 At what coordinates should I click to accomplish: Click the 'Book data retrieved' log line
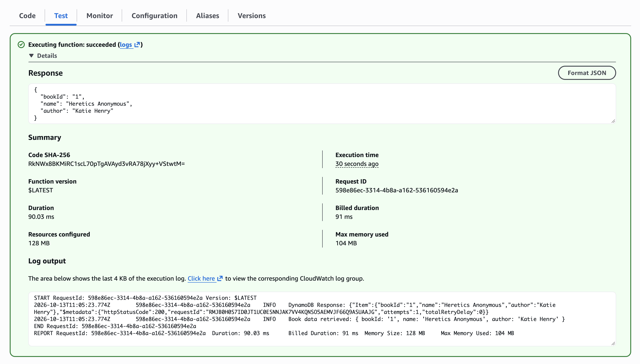(x=299, y=319)
